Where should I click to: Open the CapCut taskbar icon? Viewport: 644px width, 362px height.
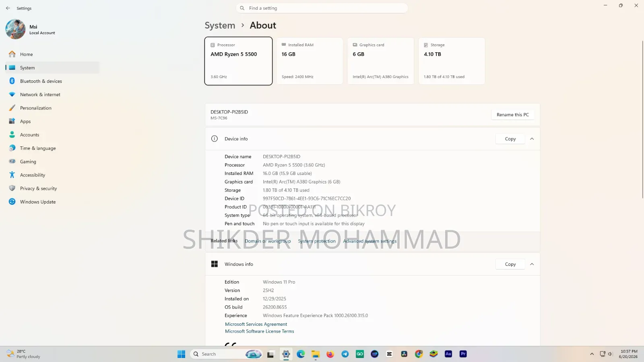pos(389,354)
